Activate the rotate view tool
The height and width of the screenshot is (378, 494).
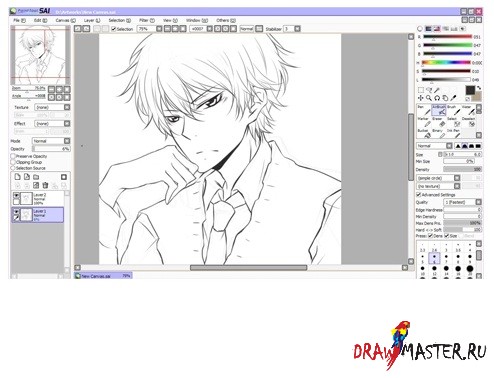[x=437, y=98]
